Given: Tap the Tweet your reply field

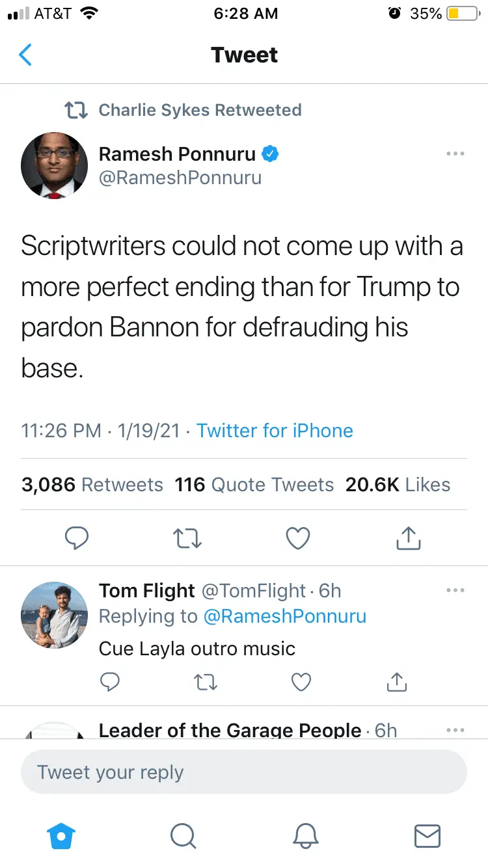Looking at the screenshot, I should tap(244, 772).
